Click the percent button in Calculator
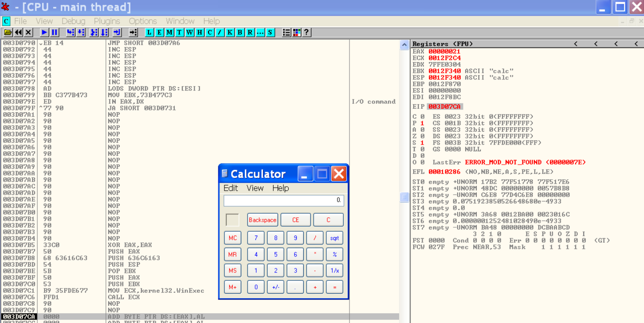This screenshot has height=323, width=644. pos(334,255)
